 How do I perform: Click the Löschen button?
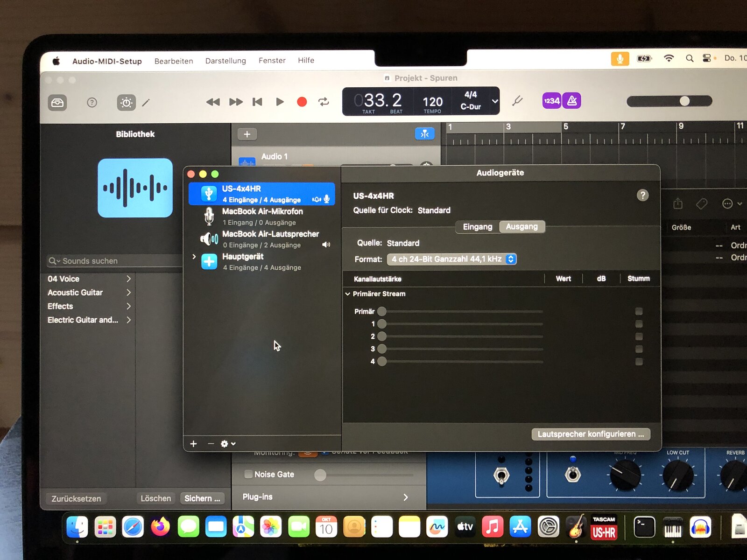(156, 498)
